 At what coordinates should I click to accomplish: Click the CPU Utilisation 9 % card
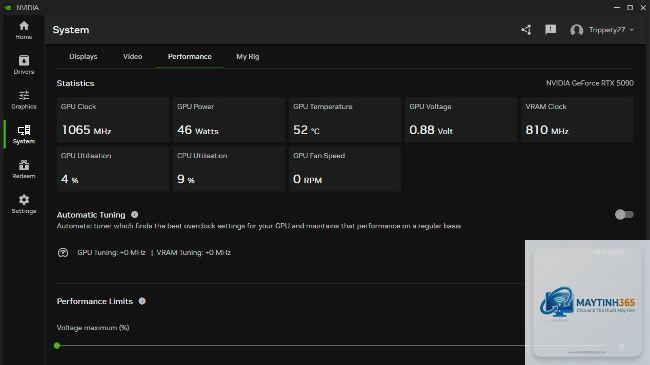click(229, 169)
